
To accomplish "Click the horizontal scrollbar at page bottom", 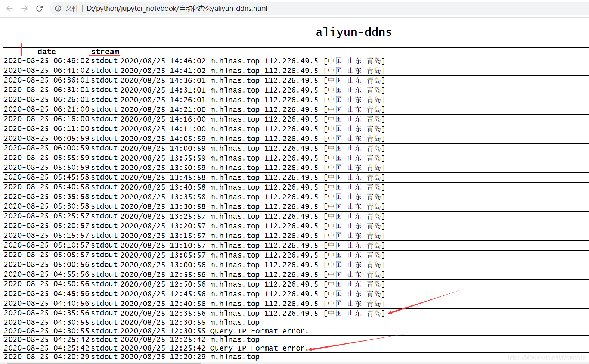I will click(x=105, y=363).
